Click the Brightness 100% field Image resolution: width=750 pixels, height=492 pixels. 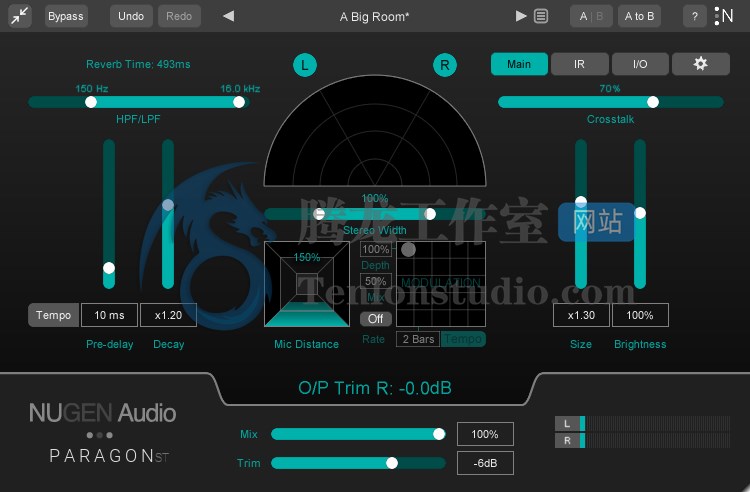pyautogui.click(x=640, y=315)
